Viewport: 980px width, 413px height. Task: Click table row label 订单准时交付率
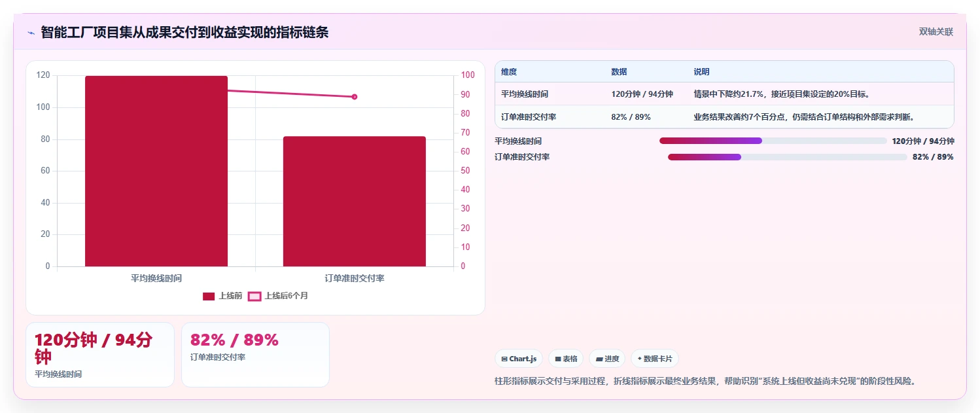[x=529, y=117]
